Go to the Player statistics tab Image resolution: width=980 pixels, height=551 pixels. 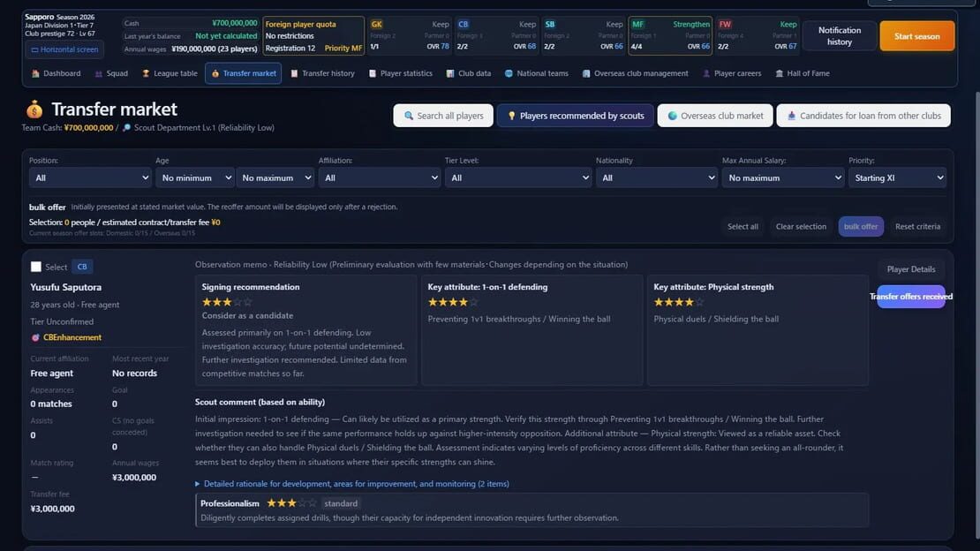coord(400,74)
